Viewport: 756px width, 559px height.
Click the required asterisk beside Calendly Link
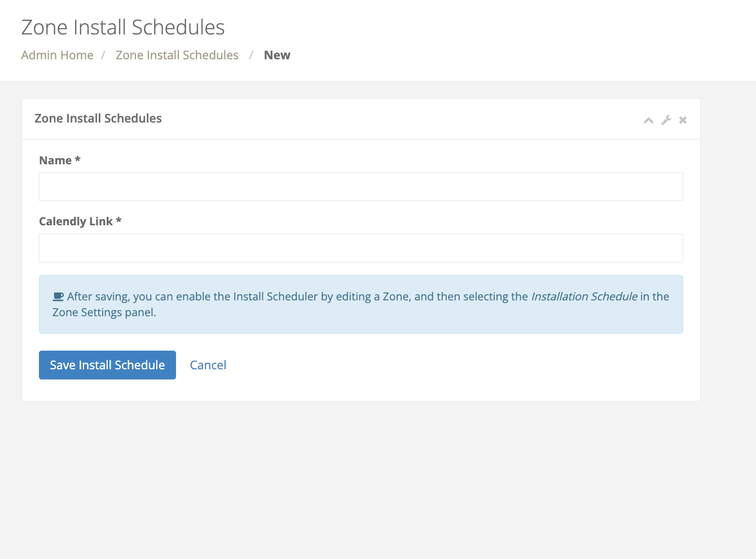(118, 221)
